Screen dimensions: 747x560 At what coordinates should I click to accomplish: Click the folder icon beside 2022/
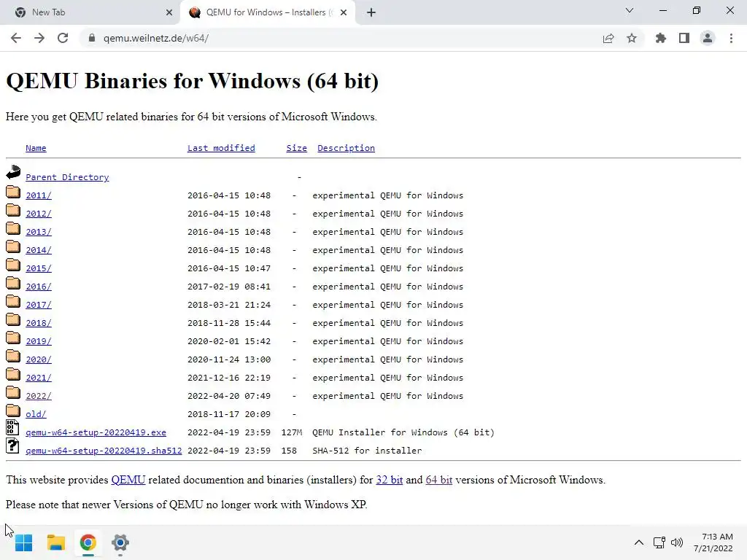pyautogui.click(x=13, y=392)
